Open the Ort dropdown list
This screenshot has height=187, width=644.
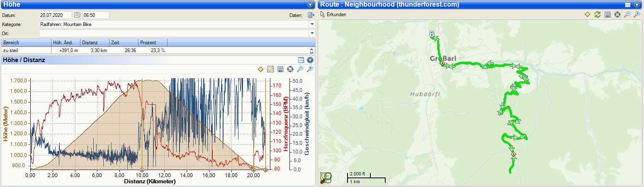[312, 33]
